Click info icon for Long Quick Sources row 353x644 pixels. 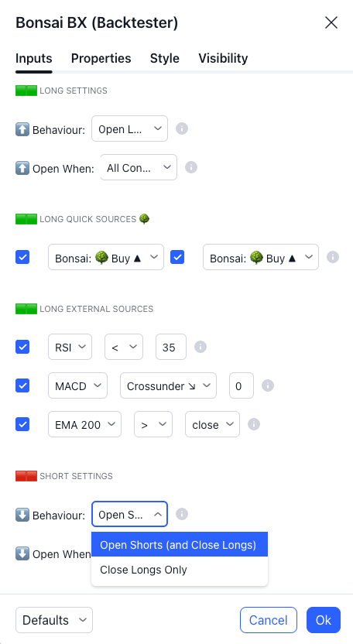pyautogui.click(x=332, y=257)
